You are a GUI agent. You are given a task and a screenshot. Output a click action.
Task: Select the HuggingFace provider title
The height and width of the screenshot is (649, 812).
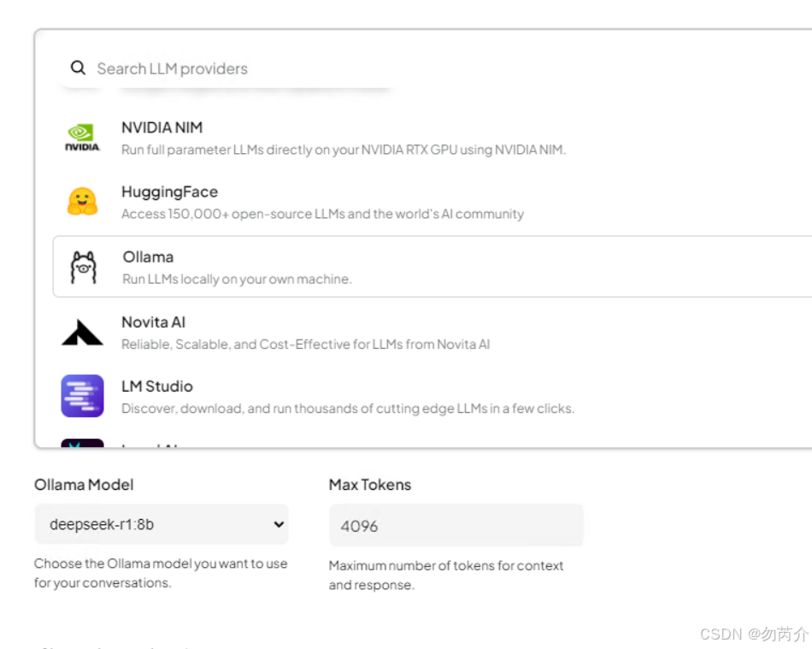pyautogui.click(x=169, y=192)
